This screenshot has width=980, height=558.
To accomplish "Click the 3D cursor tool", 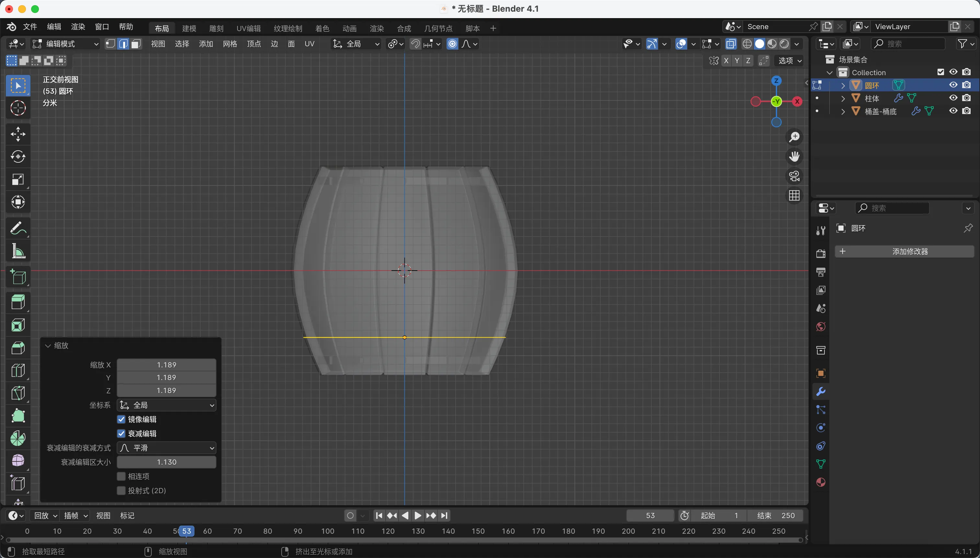I will point(17,109).
